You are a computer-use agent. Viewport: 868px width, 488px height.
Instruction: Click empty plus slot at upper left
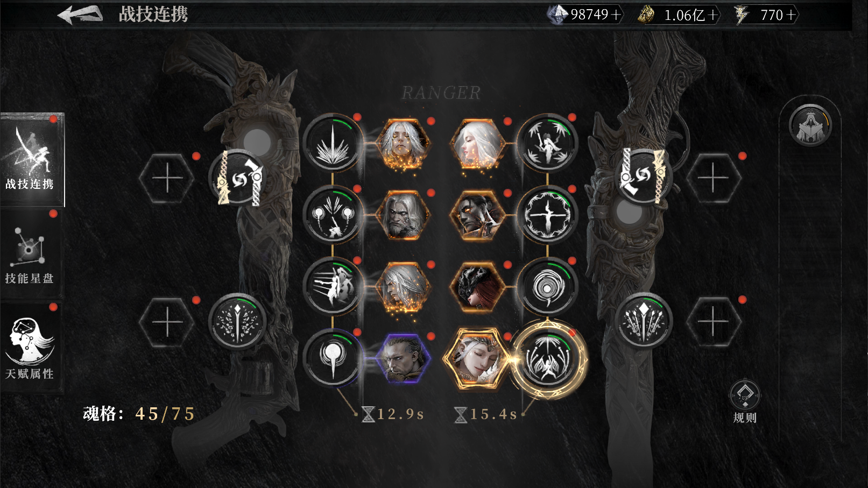pos(167,178)
